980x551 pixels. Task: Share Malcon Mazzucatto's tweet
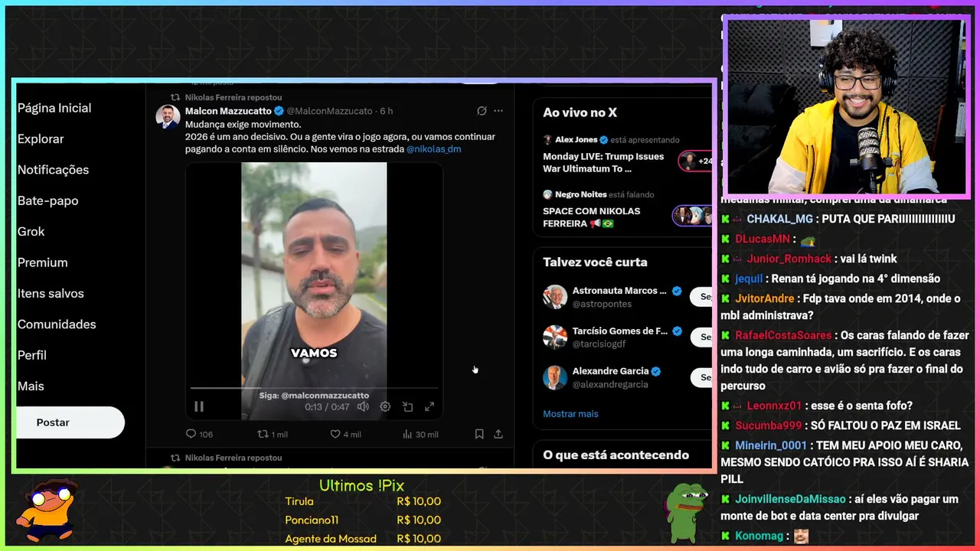click(498, 434)
